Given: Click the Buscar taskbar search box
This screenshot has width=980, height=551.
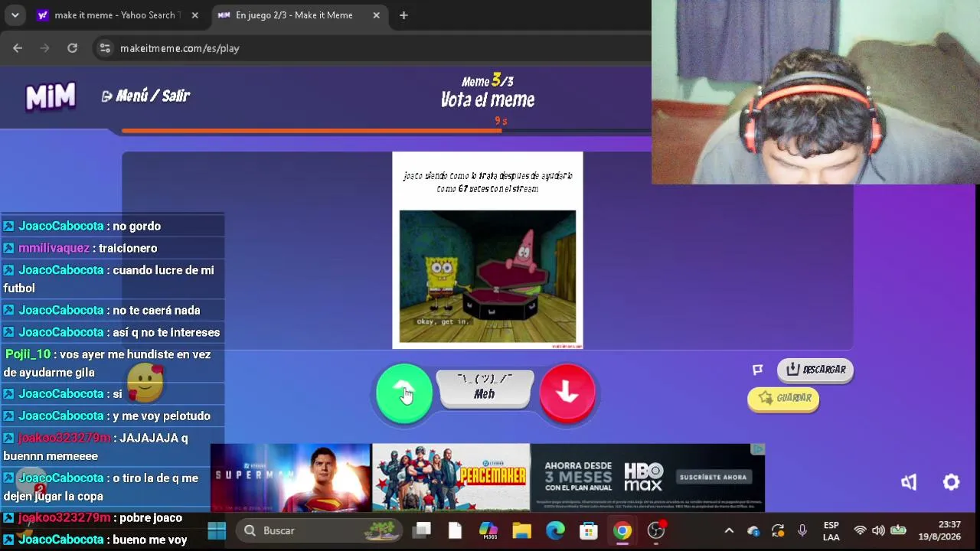Looking at the screenshot, I should (319, 530).
